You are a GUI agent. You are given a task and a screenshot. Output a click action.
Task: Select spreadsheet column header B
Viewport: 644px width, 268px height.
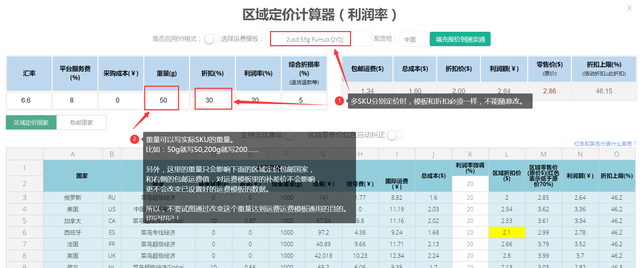(112, 154)
